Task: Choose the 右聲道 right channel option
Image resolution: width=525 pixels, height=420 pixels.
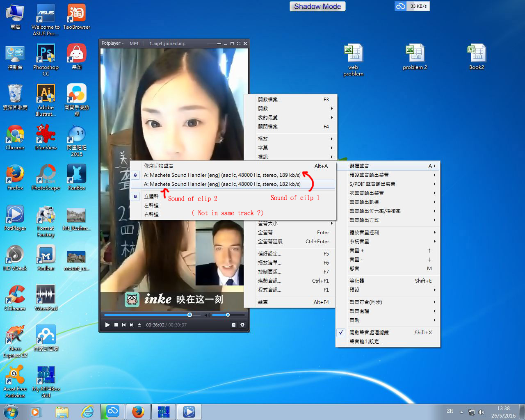Action: [x=232, y=215]
